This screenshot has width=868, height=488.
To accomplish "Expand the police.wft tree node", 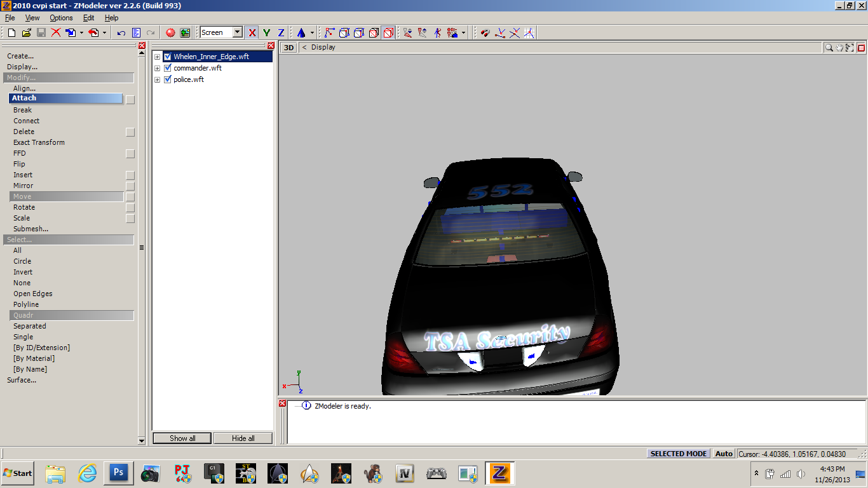I will click(x=158, y=79).
